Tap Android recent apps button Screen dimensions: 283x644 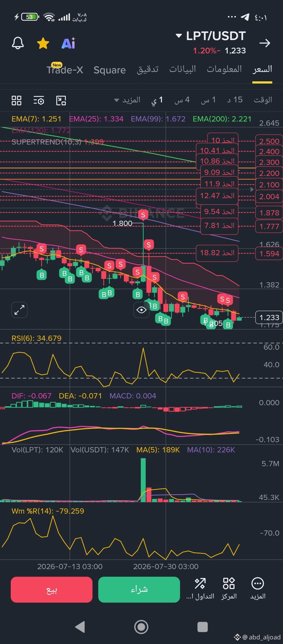(x=203, y=627)
